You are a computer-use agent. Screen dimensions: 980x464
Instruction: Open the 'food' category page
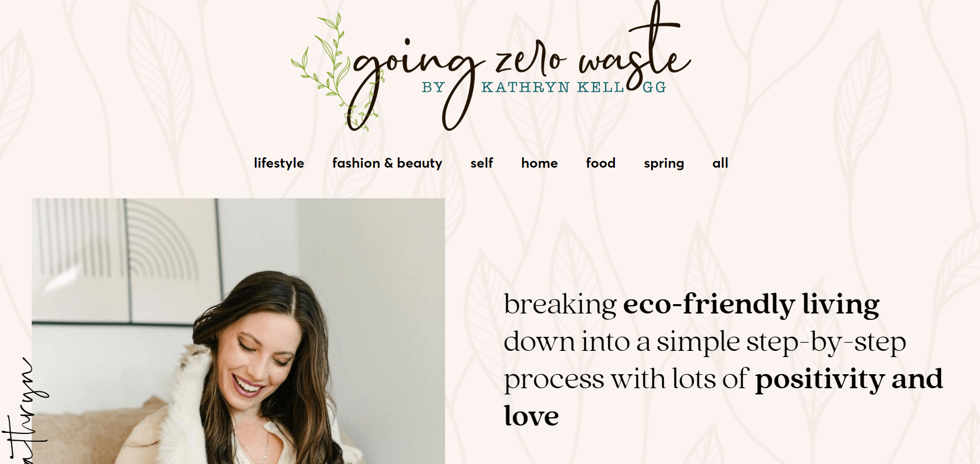click(600, 163)
